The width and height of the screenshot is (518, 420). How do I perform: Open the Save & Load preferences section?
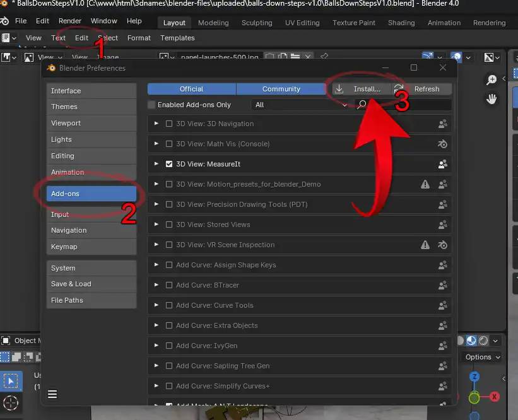pos(91,284)
